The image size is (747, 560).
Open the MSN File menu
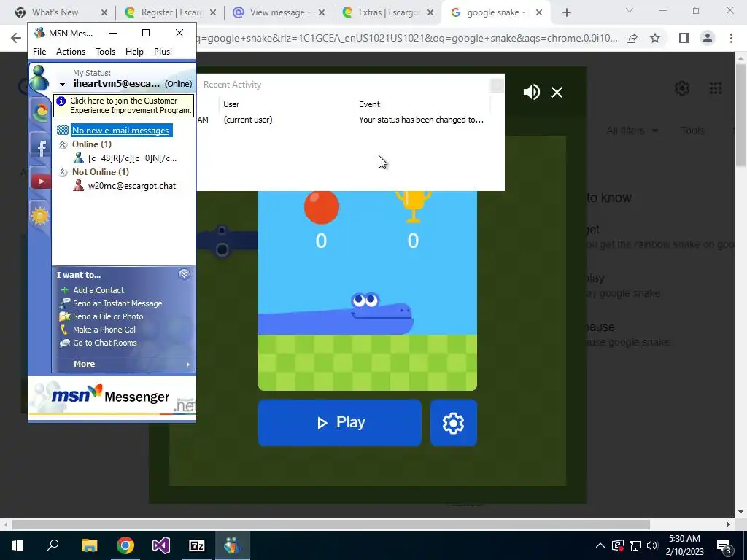tap(39, 52)
